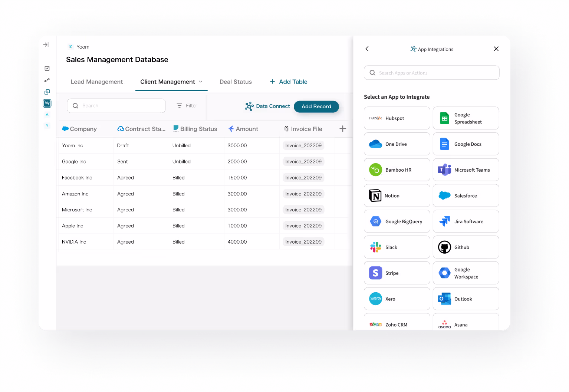The width and height of the screenshot is (569, 392).
Task: Switch to the Deal Status tab
Action: pyautogui.click(x=235, y=82)
